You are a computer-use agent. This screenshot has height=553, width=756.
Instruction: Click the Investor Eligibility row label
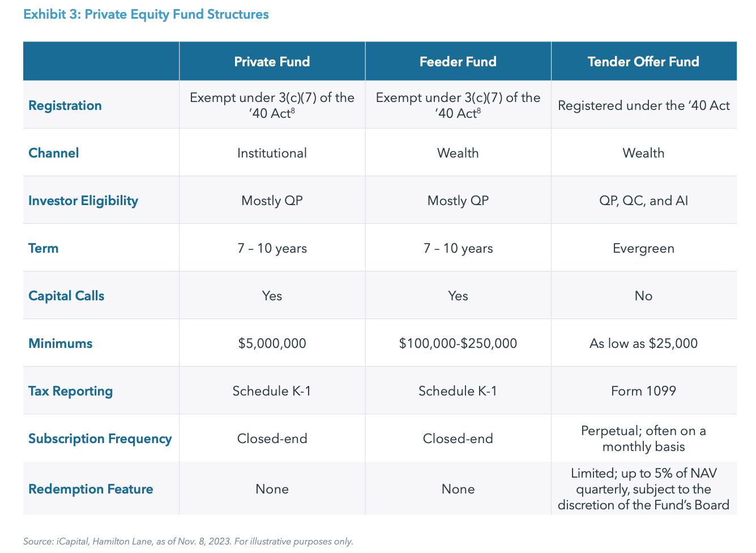coord(83,201)
